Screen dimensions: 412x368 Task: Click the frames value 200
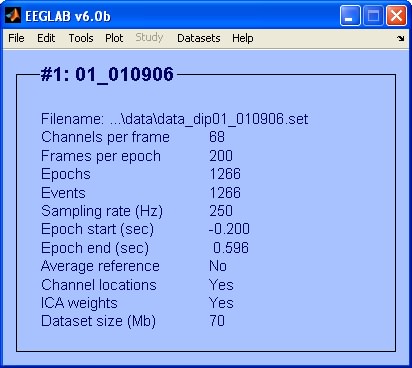221,156
